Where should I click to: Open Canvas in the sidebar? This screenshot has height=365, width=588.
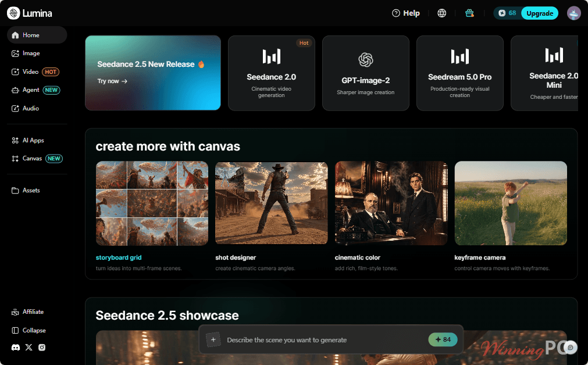(x=37, y=159)
